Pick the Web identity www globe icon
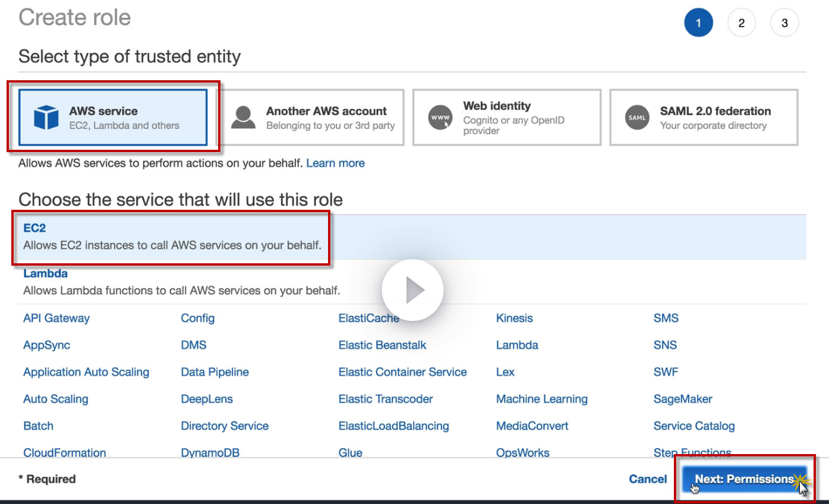Screen dimensions: 829x504 (x=440, y=118)
